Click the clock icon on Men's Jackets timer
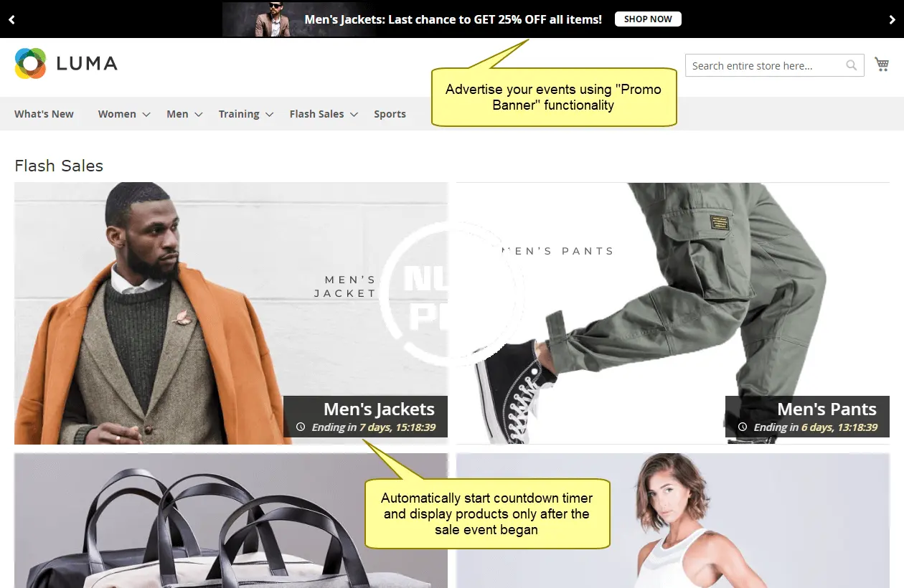This screenshot has height=588, width=904. click(301, 427)
